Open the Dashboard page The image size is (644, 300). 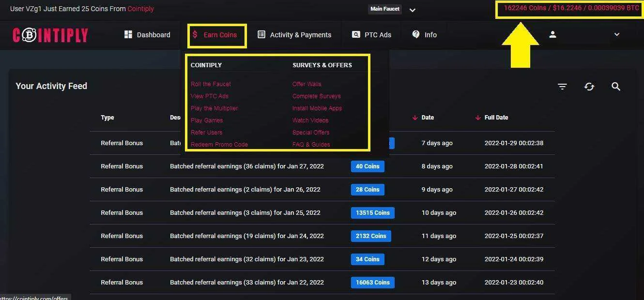147,35
